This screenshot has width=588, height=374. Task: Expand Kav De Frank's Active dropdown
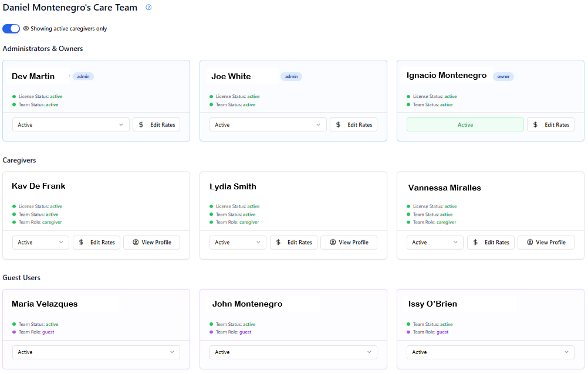tap(40, 242)
